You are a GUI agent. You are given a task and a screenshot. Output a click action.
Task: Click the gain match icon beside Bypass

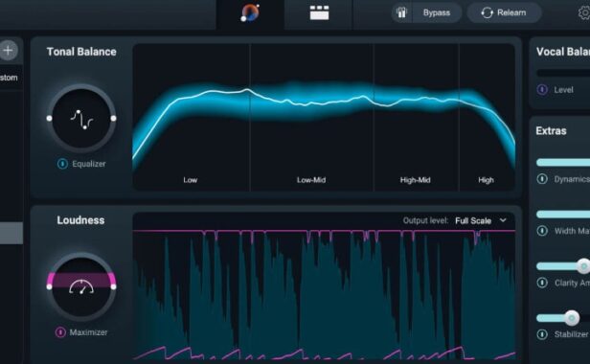pos(401,12)
